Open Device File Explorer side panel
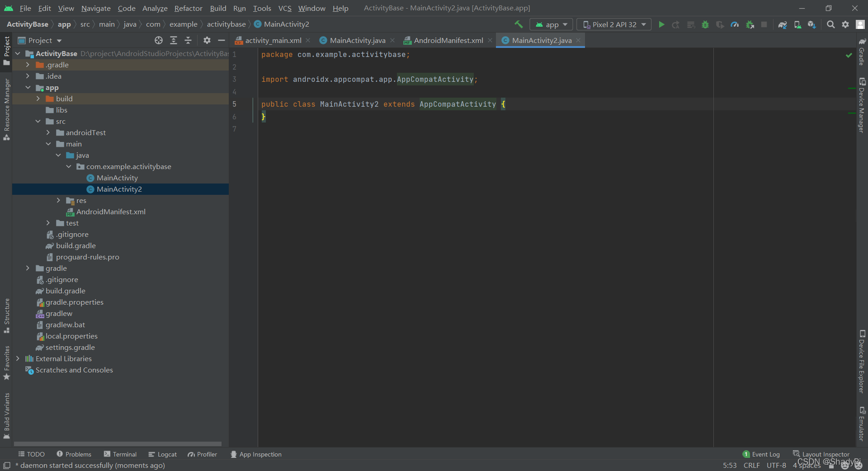Screen dimensions: 868x471 coord(862,361)
